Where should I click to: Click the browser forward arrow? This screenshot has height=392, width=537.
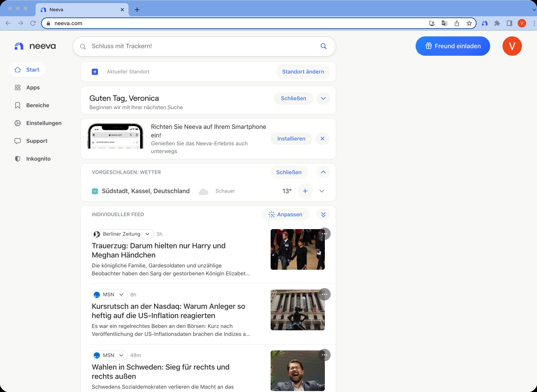(x=21, y=23)
